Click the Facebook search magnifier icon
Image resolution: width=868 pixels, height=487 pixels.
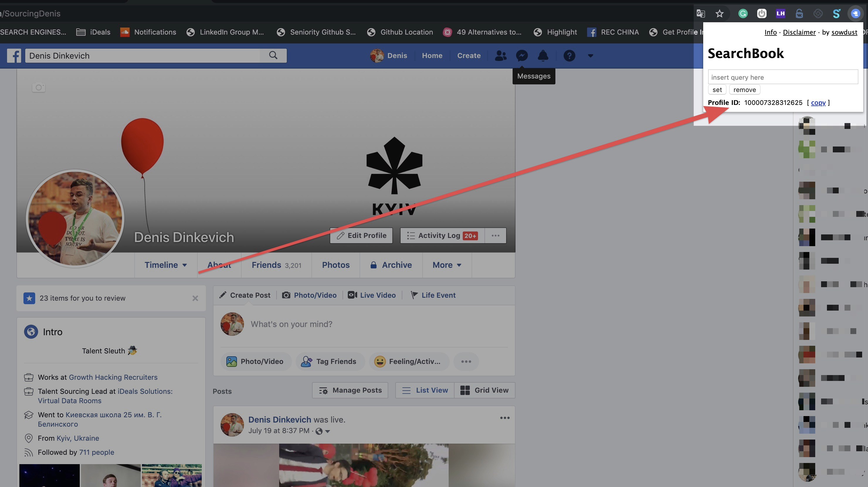pos(273,55)
